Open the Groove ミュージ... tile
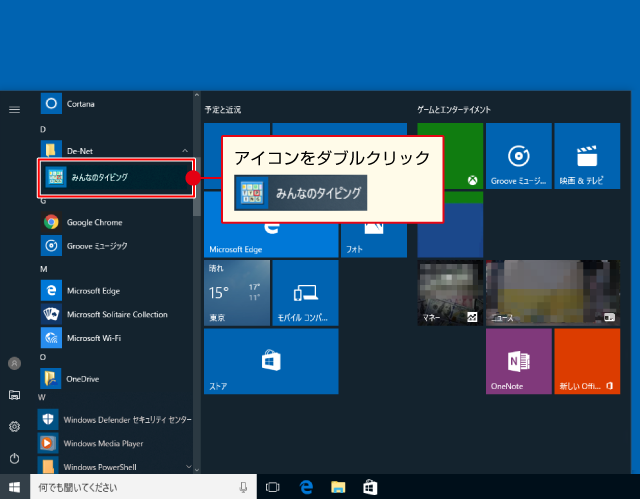Viewport: 640px width, 499px height. pos(519,156)
